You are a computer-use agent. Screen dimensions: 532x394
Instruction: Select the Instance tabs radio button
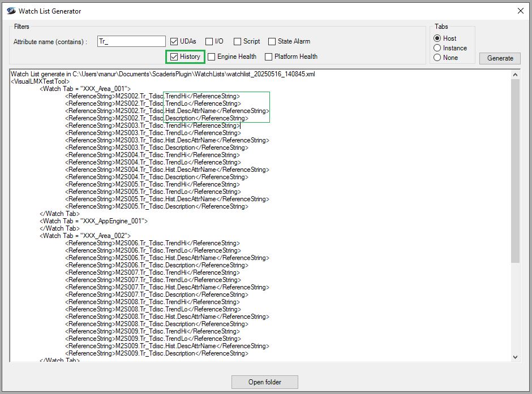(437, 48)
